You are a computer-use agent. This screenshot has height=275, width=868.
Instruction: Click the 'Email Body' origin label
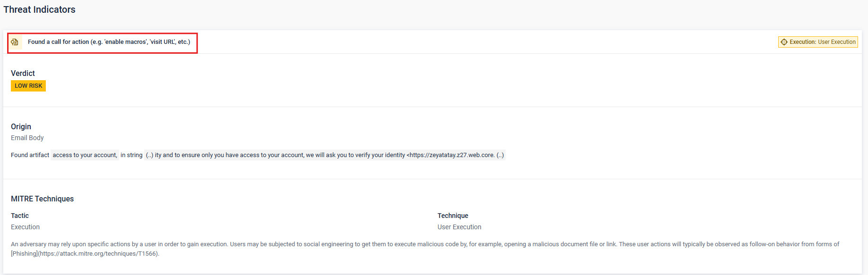(27, 138)
